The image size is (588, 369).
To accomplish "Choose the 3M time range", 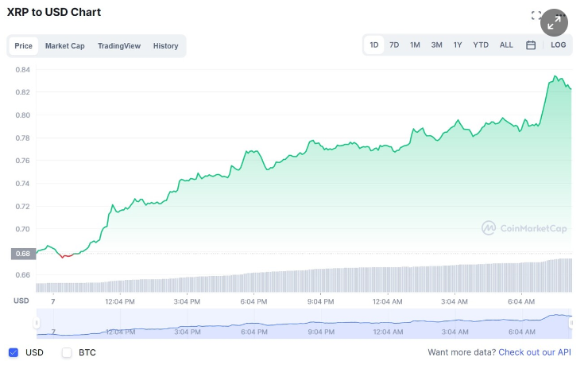I will (x=436, y=45).
